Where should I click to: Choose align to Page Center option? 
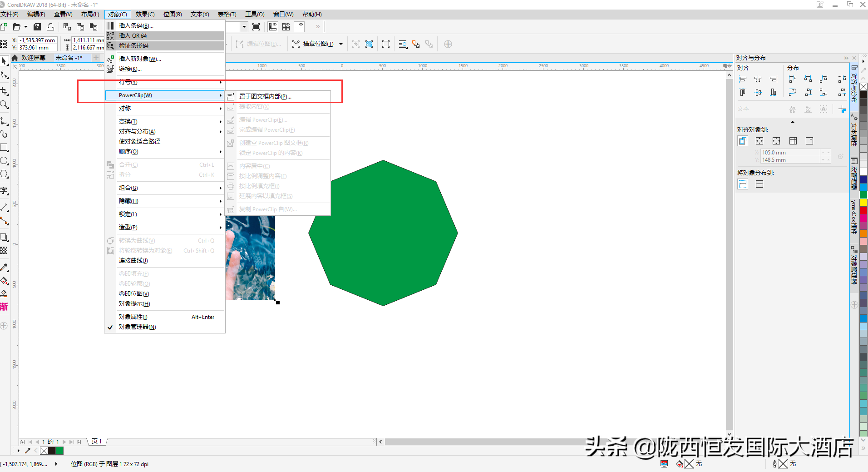pos(776,141)
